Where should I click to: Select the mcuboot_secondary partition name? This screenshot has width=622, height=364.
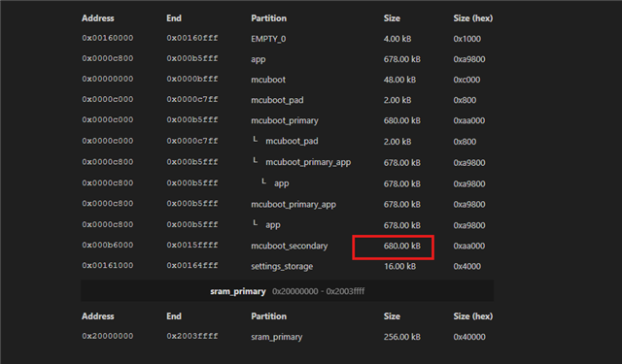(x=290, y=246)
